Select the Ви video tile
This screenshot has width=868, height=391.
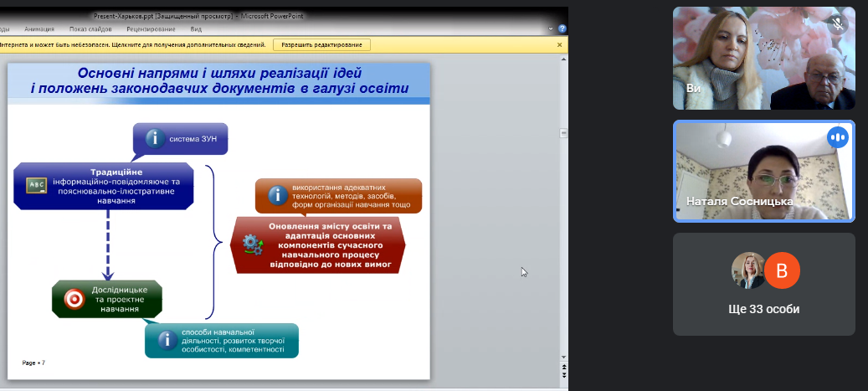(x=764, y=58)
